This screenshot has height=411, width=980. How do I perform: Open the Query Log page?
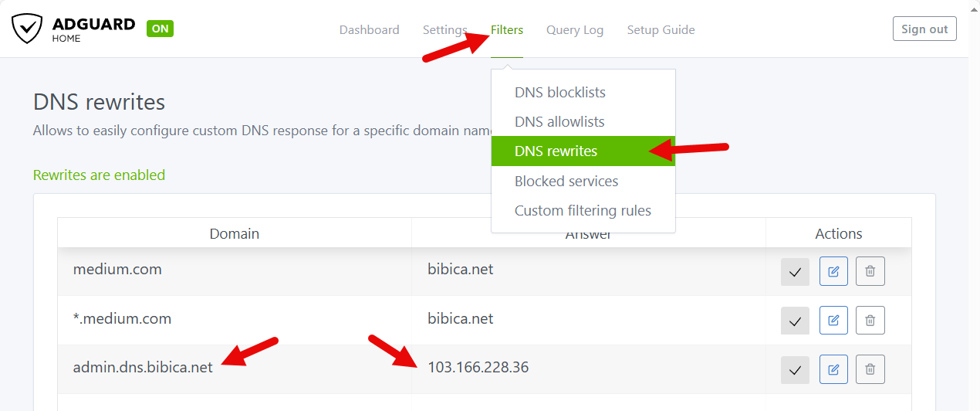point(575,30)
